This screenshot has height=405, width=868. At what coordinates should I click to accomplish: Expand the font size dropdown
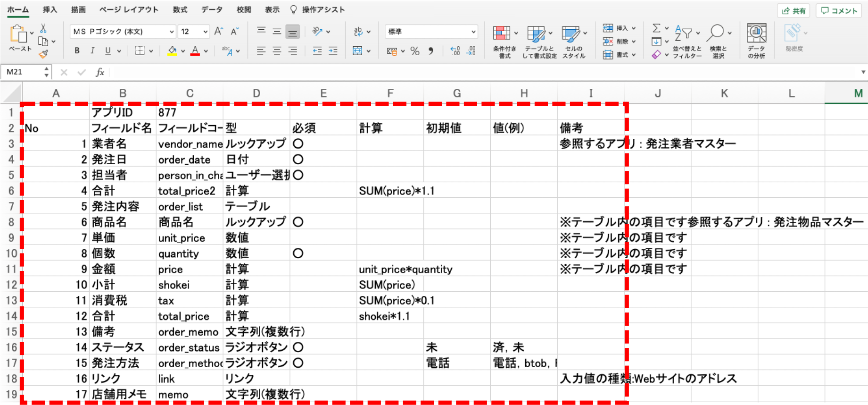[x=206, y=32]
